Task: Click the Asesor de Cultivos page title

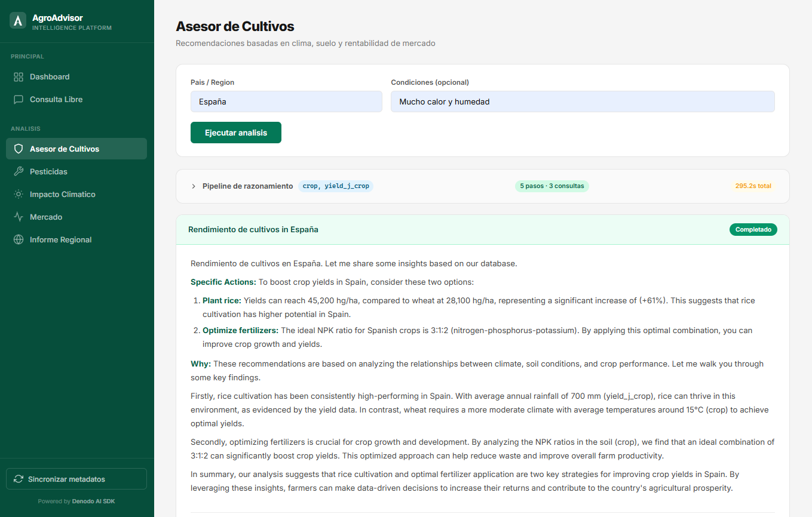Action: point(235,26)
